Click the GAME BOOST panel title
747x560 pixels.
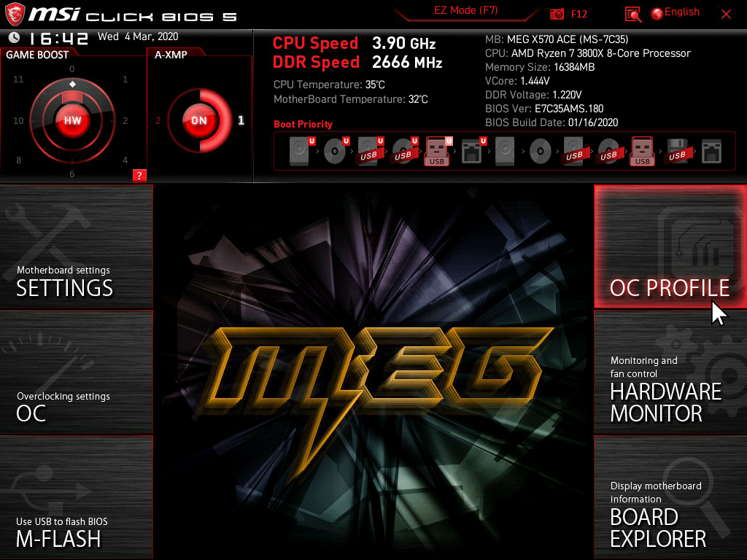tap(37, 55)
